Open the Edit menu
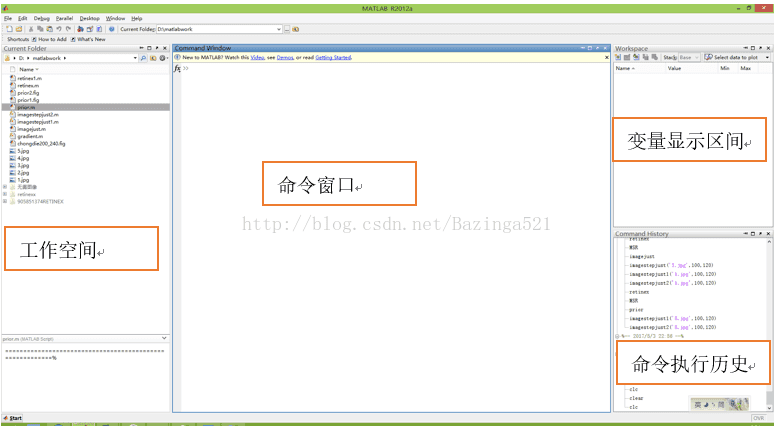 [x=23, y=18]
